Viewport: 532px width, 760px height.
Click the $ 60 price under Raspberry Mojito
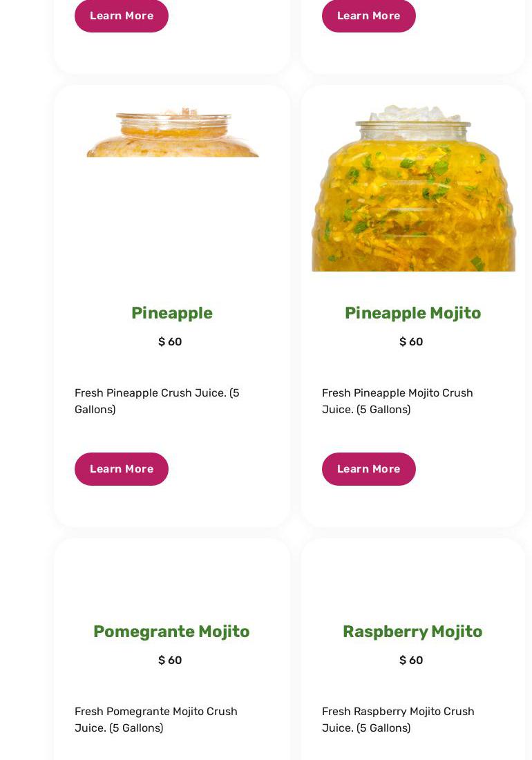[x=411, y=660]
